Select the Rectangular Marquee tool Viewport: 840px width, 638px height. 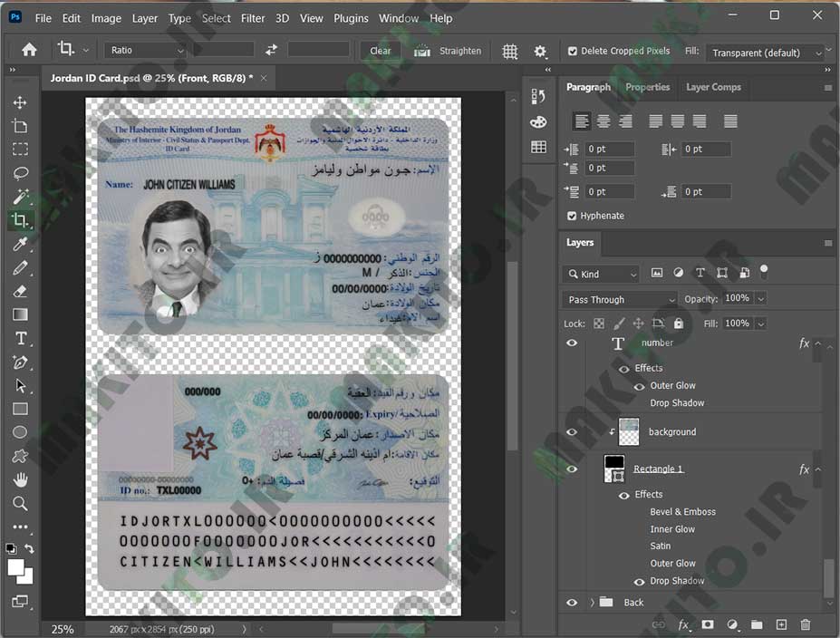pos(20,150)
